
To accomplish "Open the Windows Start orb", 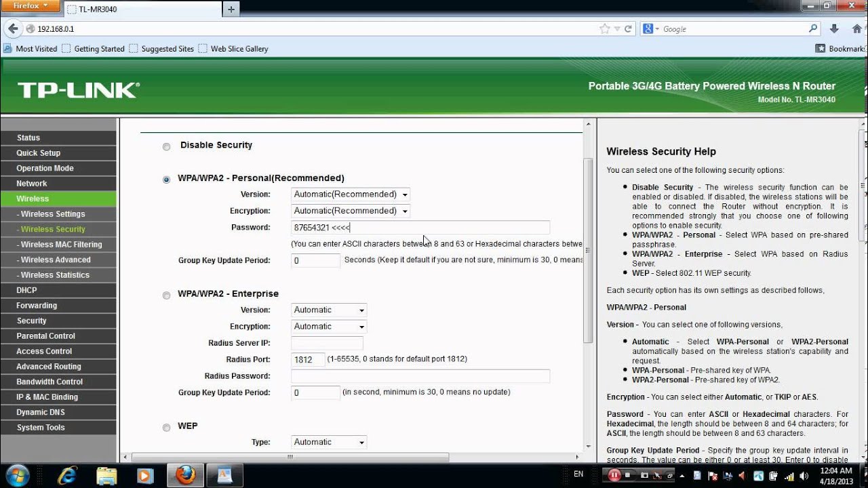I will [17, 474].
